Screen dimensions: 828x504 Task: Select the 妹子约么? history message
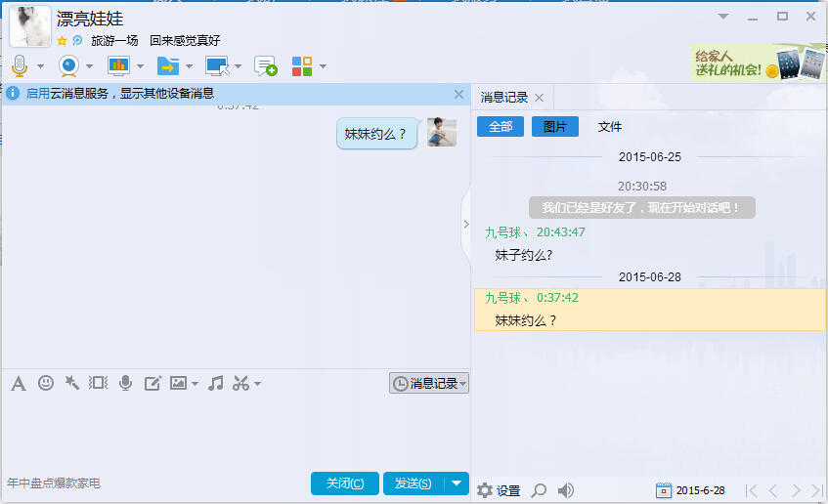pos(523,256)
